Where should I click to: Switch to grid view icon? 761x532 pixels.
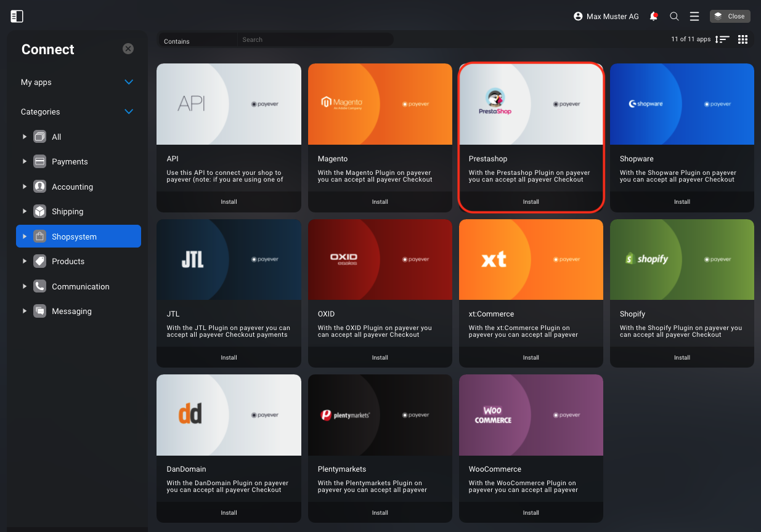(x=743, y=39)
